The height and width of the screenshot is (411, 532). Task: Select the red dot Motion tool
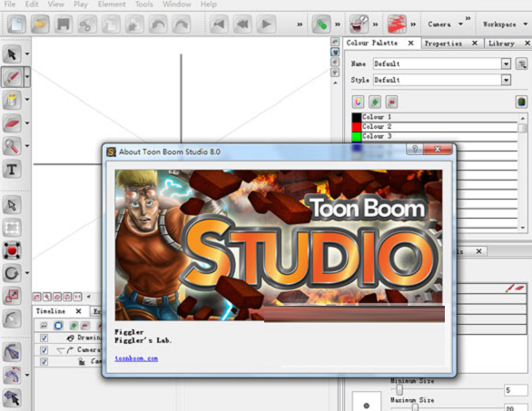(12, 250)
